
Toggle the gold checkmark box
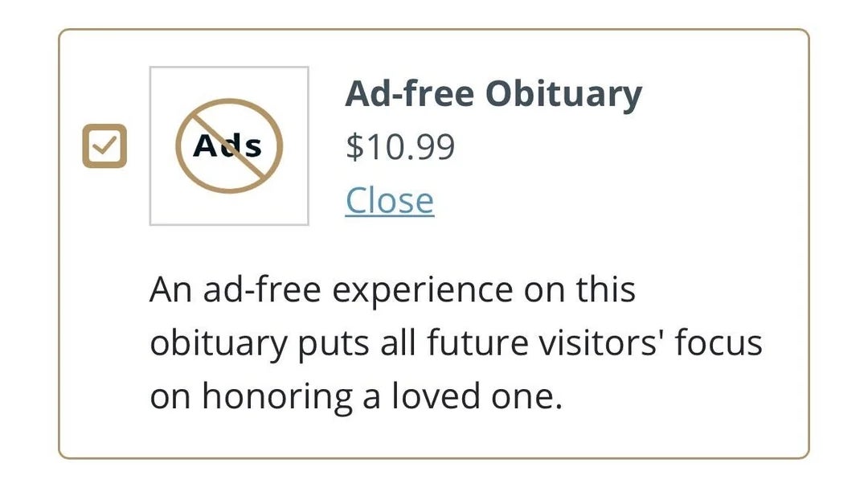pos(104,146)
